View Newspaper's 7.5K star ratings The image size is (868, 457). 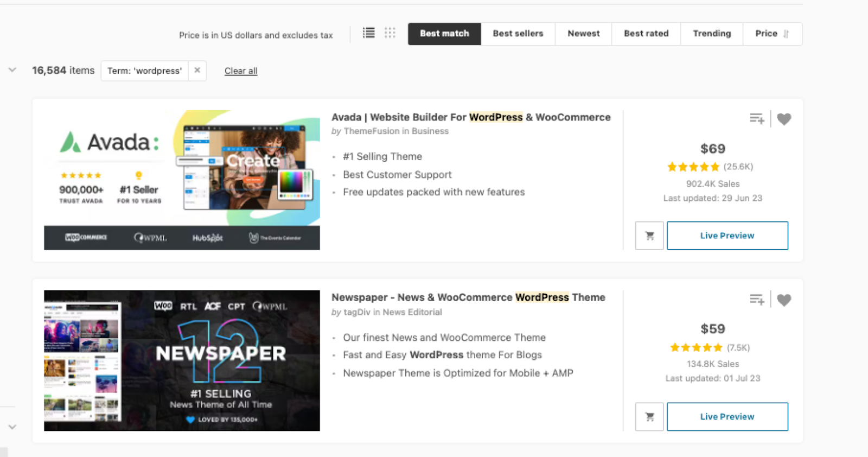point(710,347)
